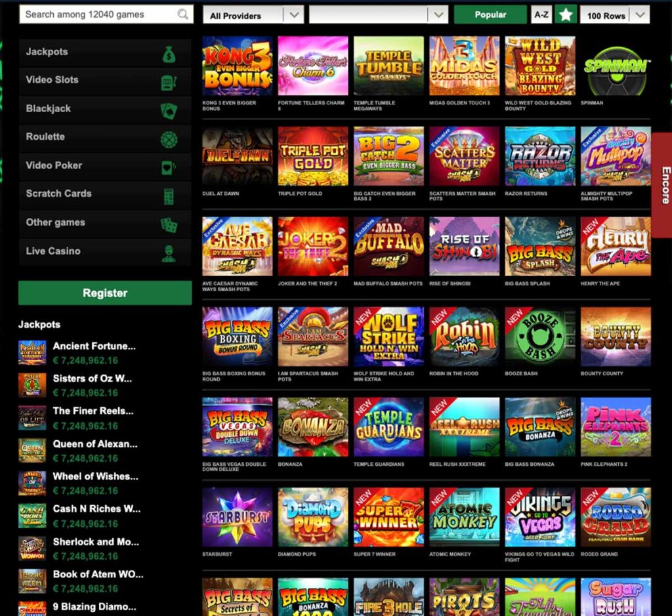This screenshot has height=616, width=672.
Task: Open Atomic Monkey game thumbnail
Action: [465, 517]
